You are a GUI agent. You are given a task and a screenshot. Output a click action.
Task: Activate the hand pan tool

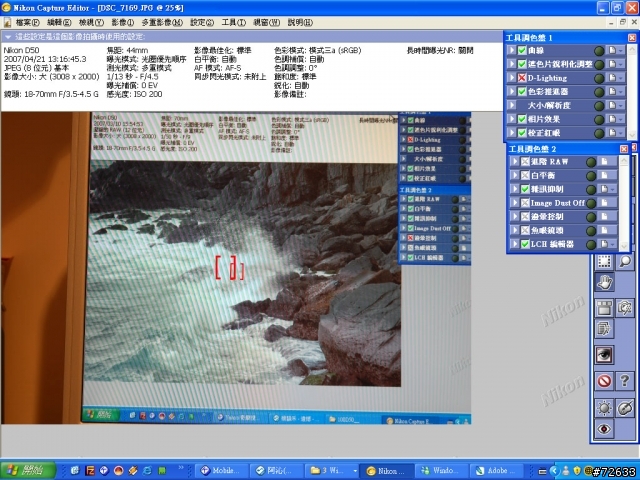pyautogui.click(x=604, y=282)
